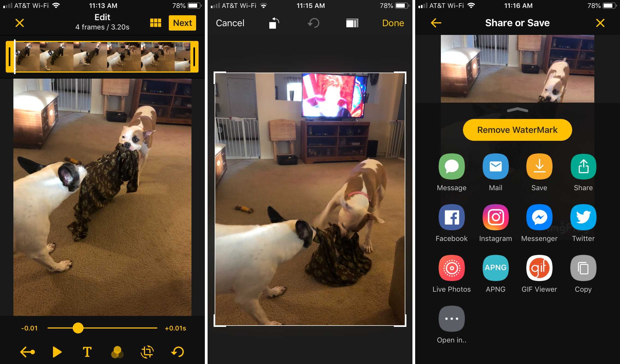Expand the frame strip filmstrip panel
The height and width of the screenshot is (364, 620).
[155, 23]
